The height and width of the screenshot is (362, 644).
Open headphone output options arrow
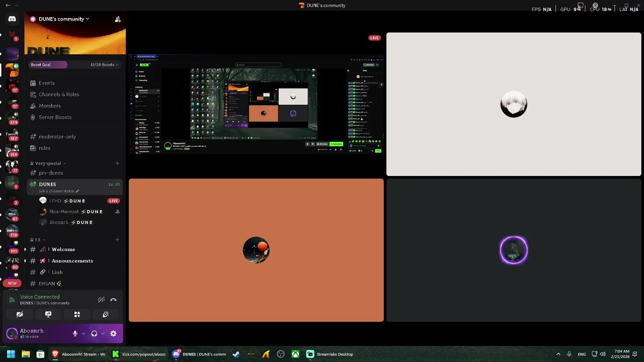[103, 334]
